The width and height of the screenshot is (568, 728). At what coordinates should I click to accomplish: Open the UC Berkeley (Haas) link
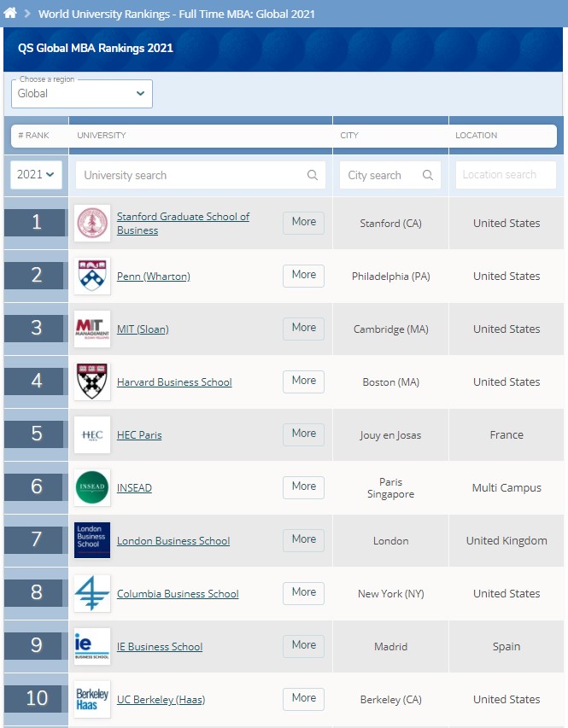(161, 700)
